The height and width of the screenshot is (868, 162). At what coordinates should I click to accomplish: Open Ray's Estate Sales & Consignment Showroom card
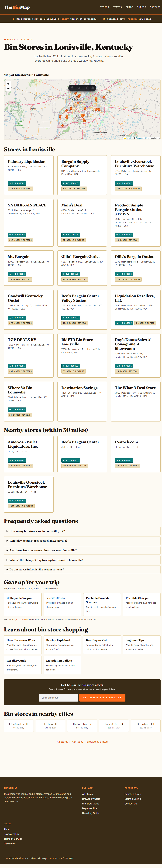(135, 356)
